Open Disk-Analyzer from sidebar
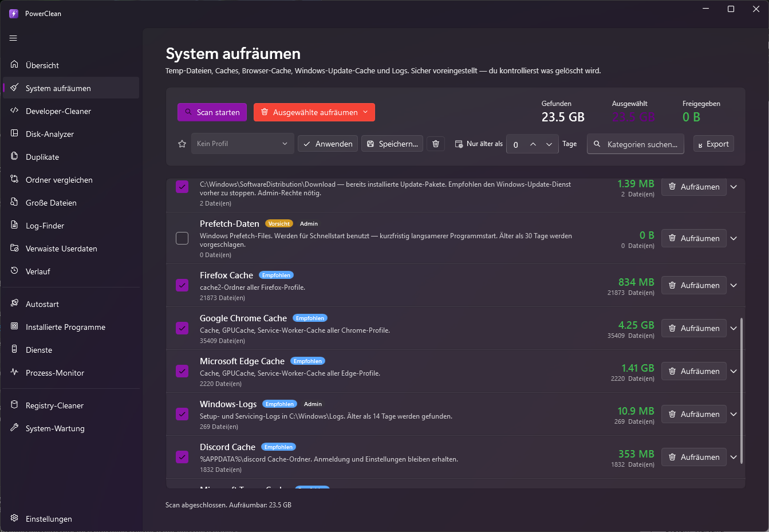 point(71,134)
